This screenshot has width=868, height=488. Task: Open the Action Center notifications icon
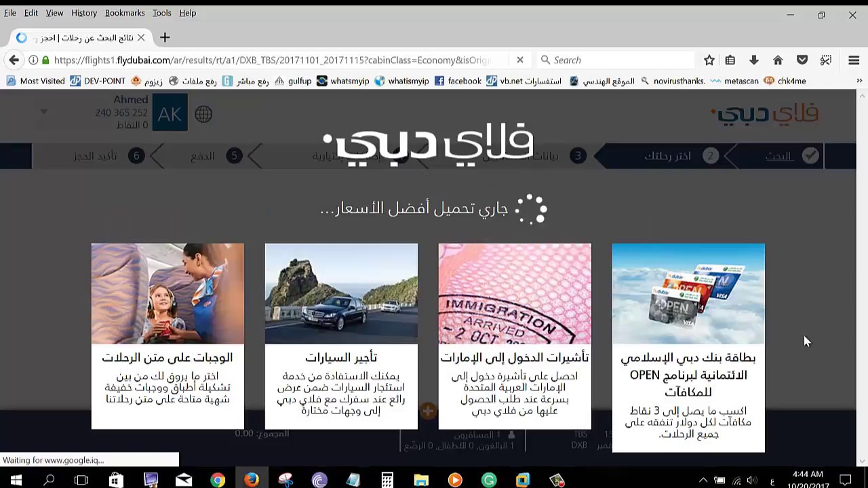click(x=846, y=481)
